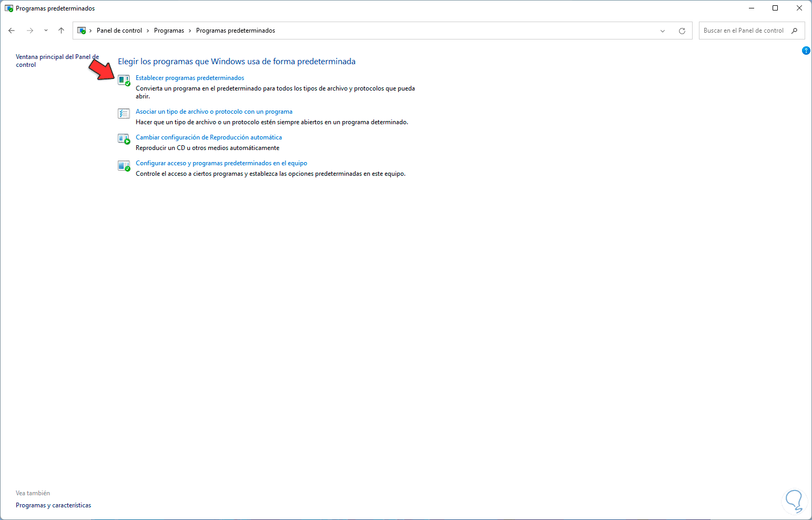Click text 'Reproducir un CD u otros medios automáticamente'

pyautogui.click(x=207, y=148)
